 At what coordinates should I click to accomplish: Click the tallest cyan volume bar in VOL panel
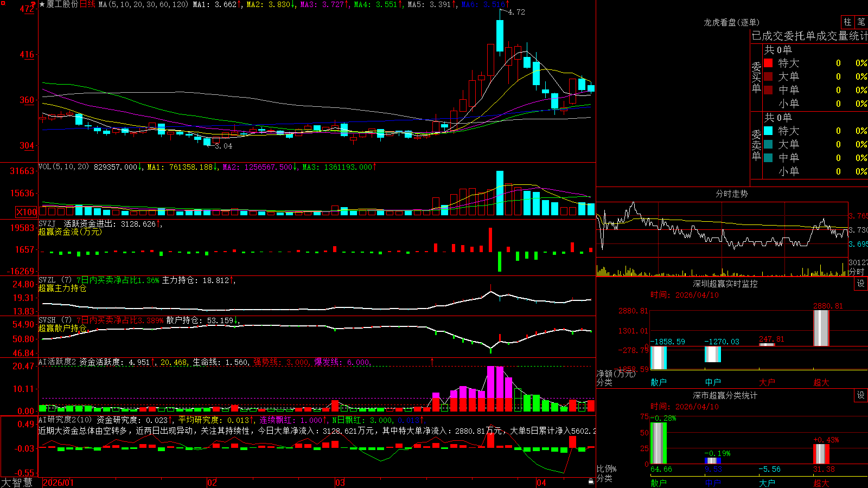click(x=500, y=194)
